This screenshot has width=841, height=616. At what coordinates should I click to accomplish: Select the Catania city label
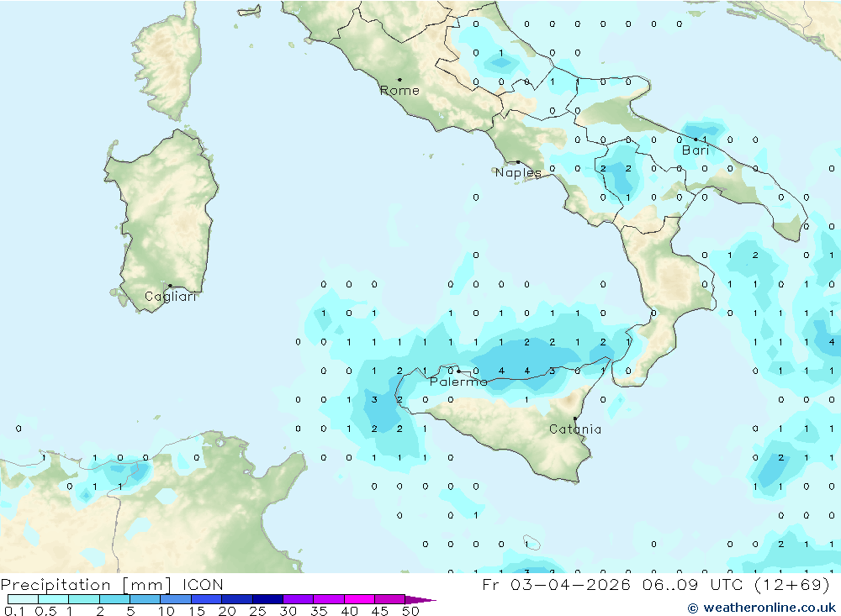tap(575, 429)
